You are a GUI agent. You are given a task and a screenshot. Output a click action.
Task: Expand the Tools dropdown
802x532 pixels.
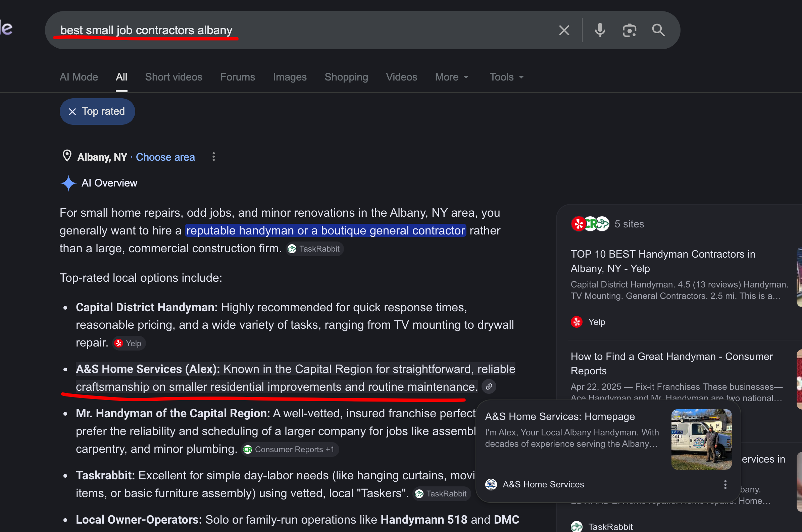507,77
